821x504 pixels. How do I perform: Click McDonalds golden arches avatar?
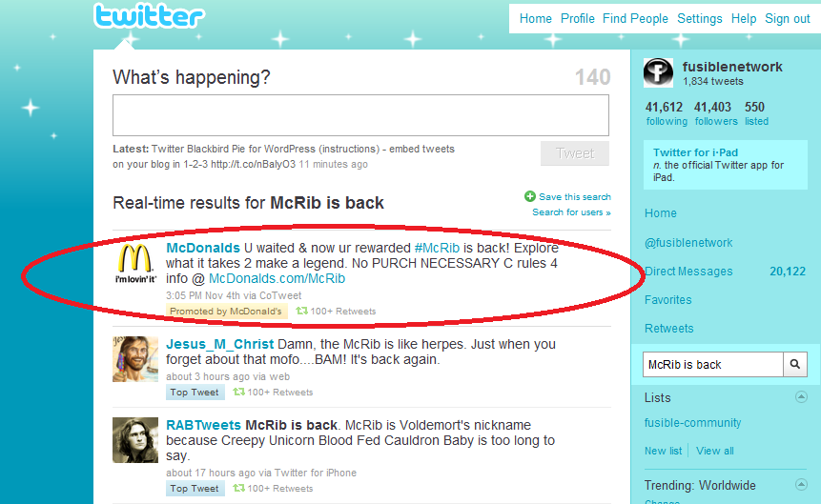tap(135, 264)
